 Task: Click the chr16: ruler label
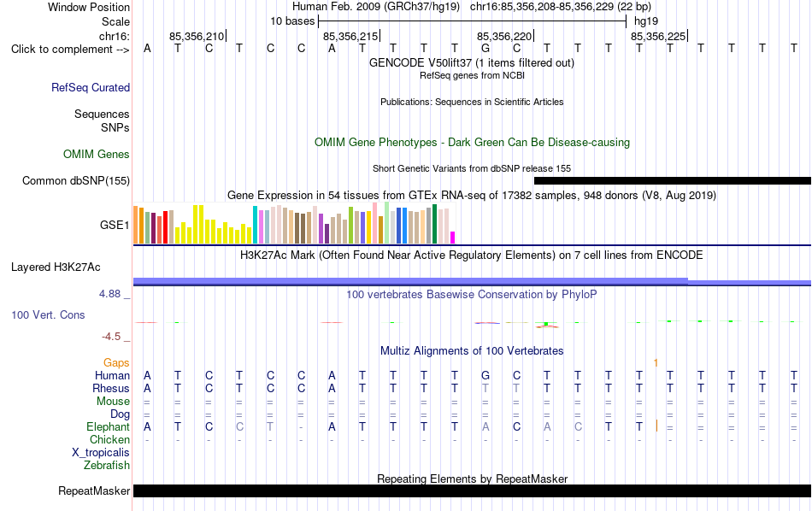click(x=115, y=36)
